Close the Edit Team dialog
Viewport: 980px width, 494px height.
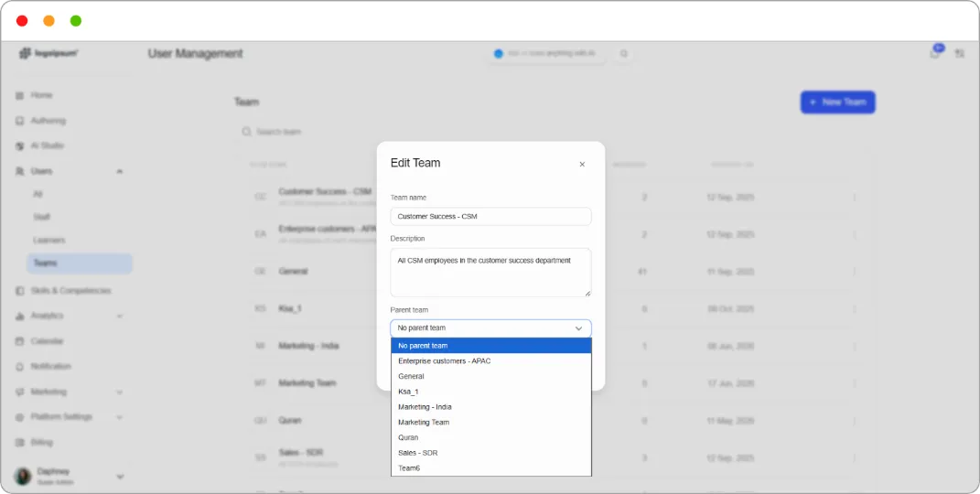[x=582, y=165]
